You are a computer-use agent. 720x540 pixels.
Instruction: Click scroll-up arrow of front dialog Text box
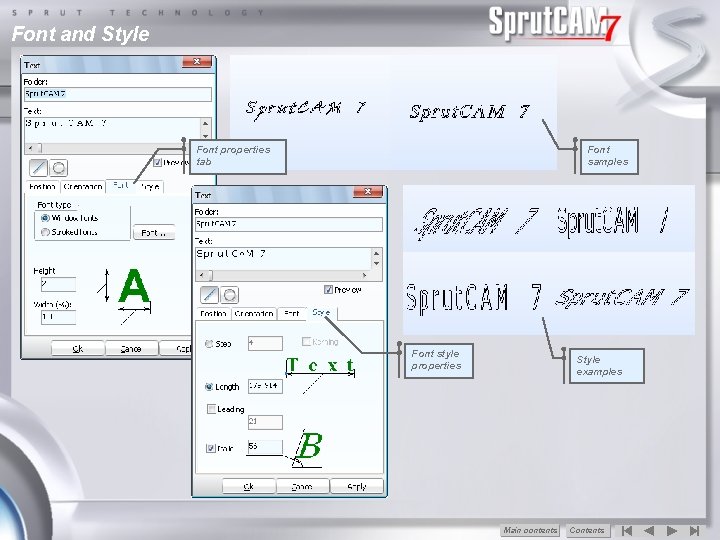(377, 253)
